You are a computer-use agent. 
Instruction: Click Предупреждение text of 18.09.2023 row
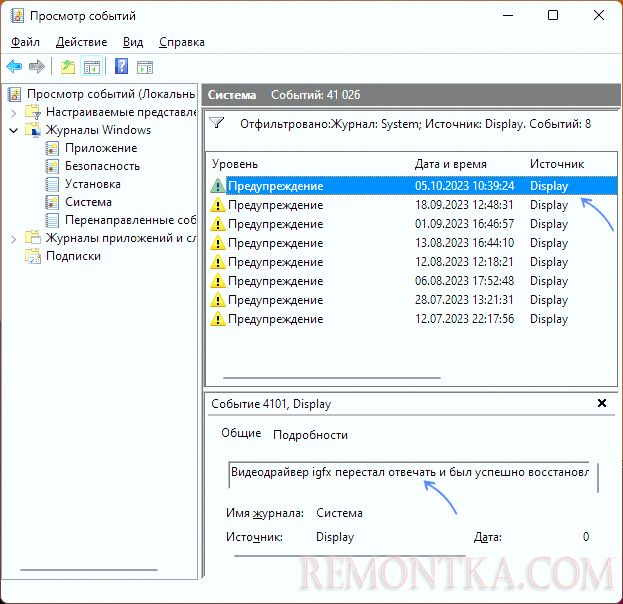coord(275,205)
